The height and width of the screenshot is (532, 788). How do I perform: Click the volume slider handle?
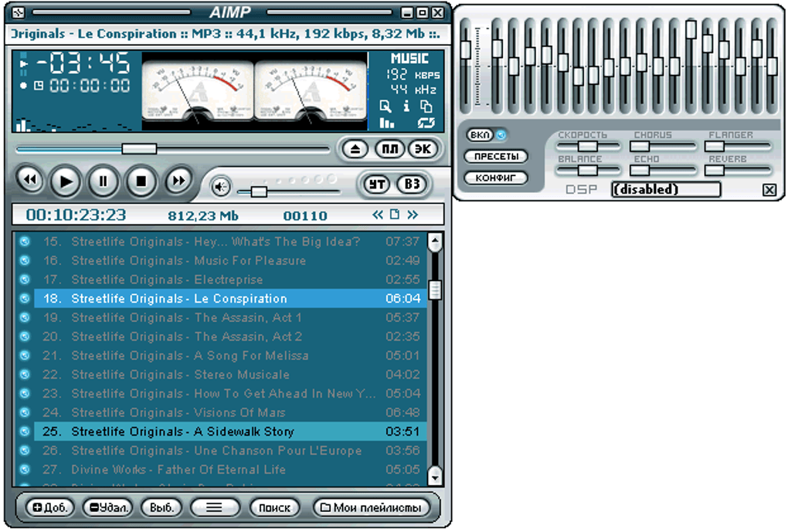pyautogui.click(x=259, y=191)
